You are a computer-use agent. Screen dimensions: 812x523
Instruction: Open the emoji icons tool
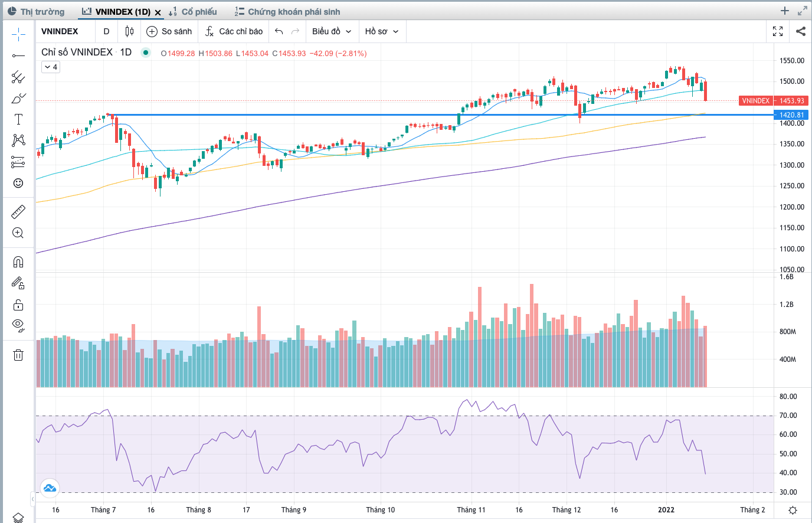pos(18,183)
